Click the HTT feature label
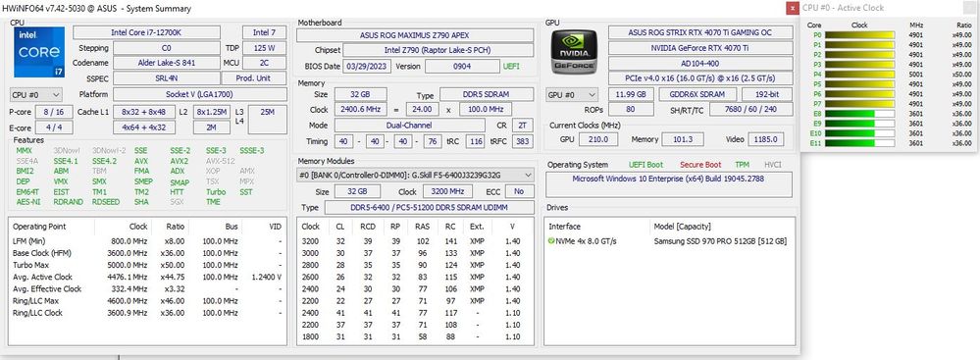 [x=177, y=192]
